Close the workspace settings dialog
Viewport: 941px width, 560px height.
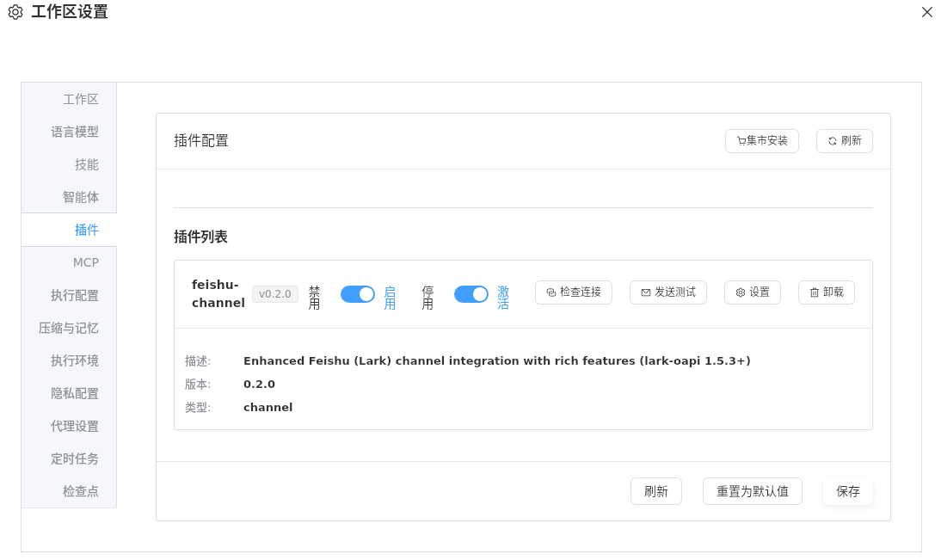[x=926, y=12]
